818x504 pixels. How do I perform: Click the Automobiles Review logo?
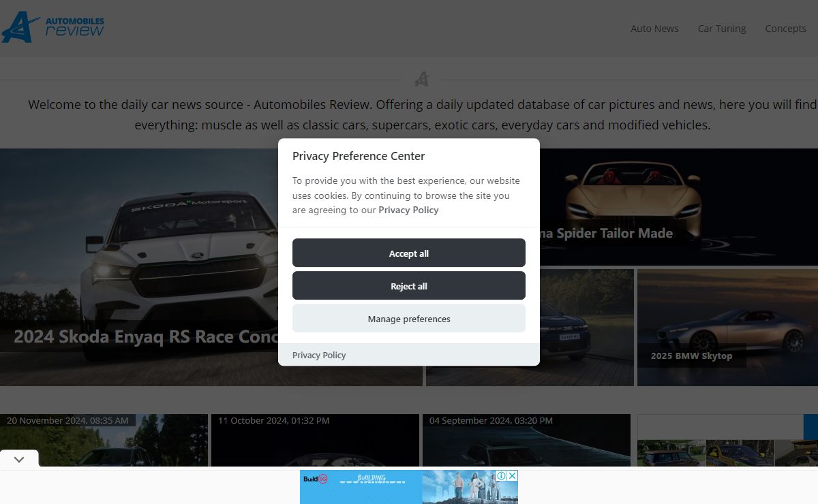pyautogui.click(x=52, y=27)
